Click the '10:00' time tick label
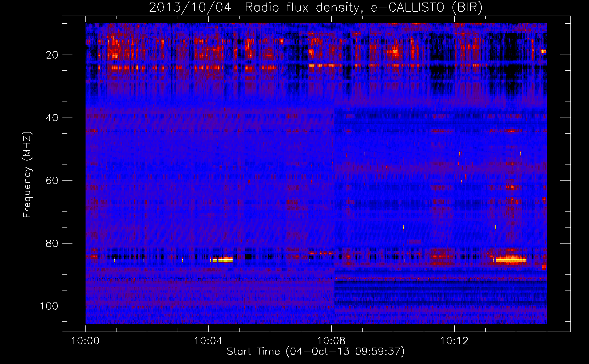This screenshot has height=364, width=589. 85,341
